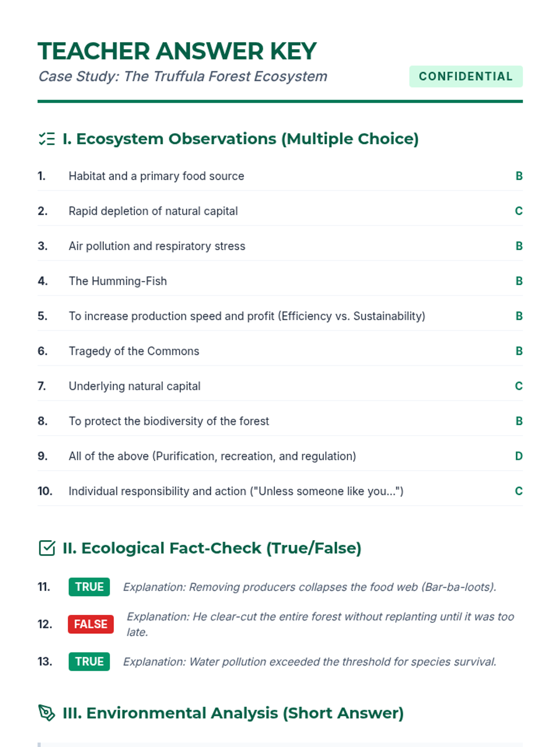This screenshot has height=747, width=560.
Task: Click the TRUE badge for question 13
Action: [89, 662]
